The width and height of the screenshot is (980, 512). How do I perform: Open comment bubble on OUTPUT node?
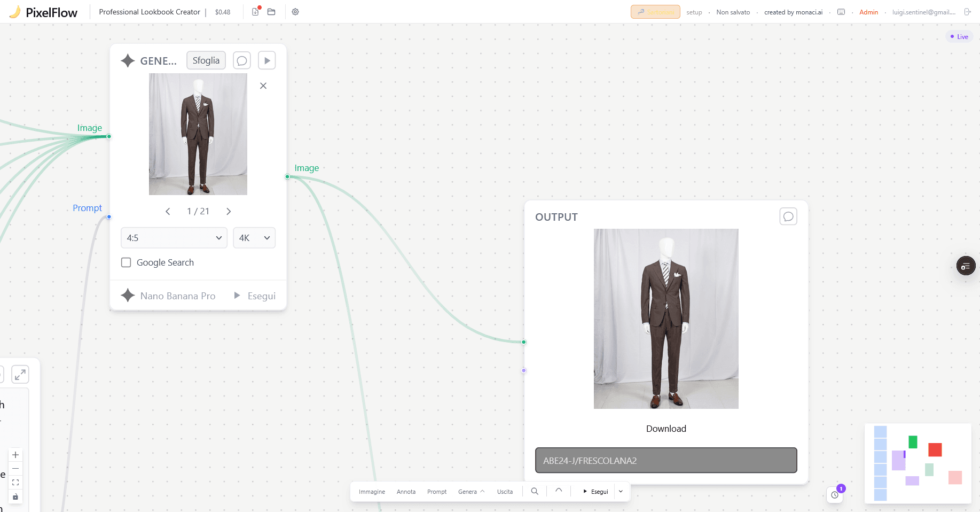(788, 216)
